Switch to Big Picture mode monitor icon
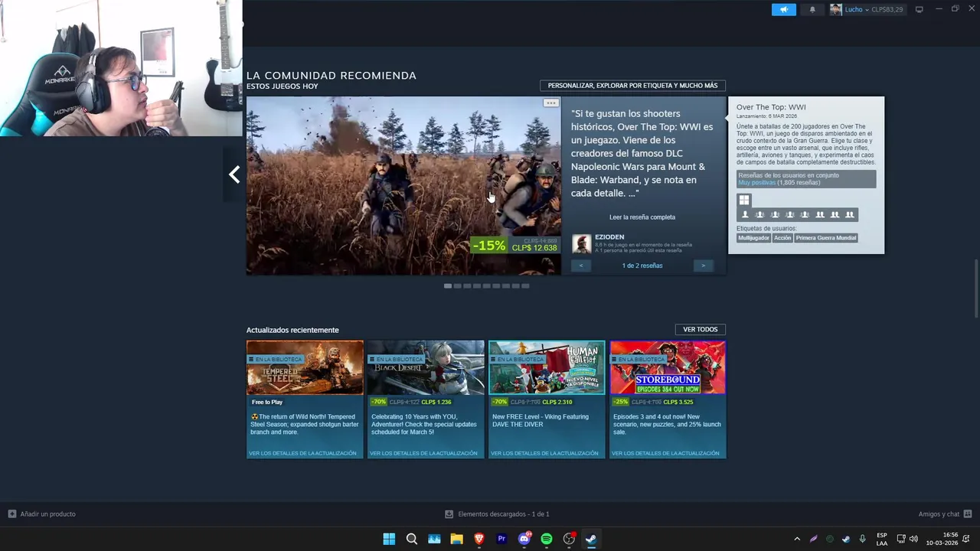Viewport: 980px width, 551px height. [x=919, y=9]
